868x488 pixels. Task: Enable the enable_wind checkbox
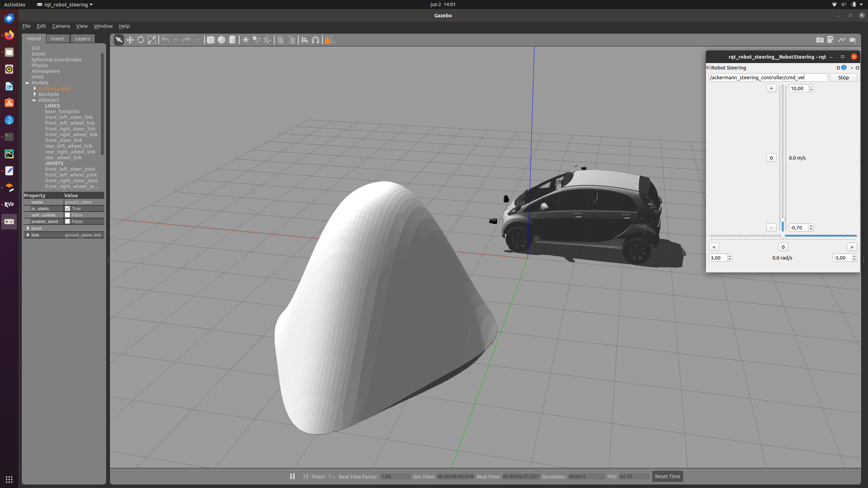point(67,221)
